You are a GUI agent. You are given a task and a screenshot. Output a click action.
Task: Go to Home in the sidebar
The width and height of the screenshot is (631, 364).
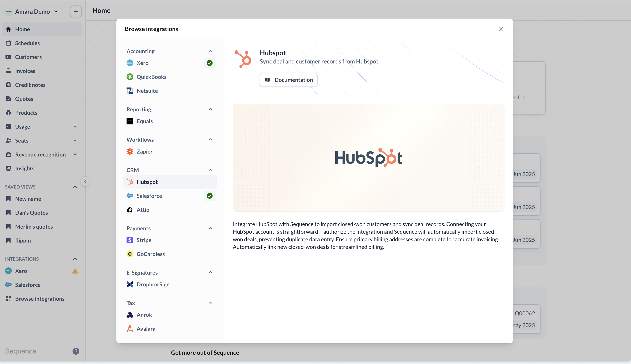coord(42,29)
